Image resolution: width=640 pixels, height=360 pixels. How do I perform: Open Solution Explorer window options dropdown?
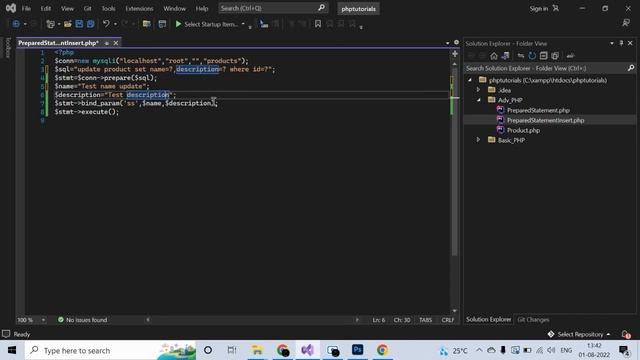[612, 43]
